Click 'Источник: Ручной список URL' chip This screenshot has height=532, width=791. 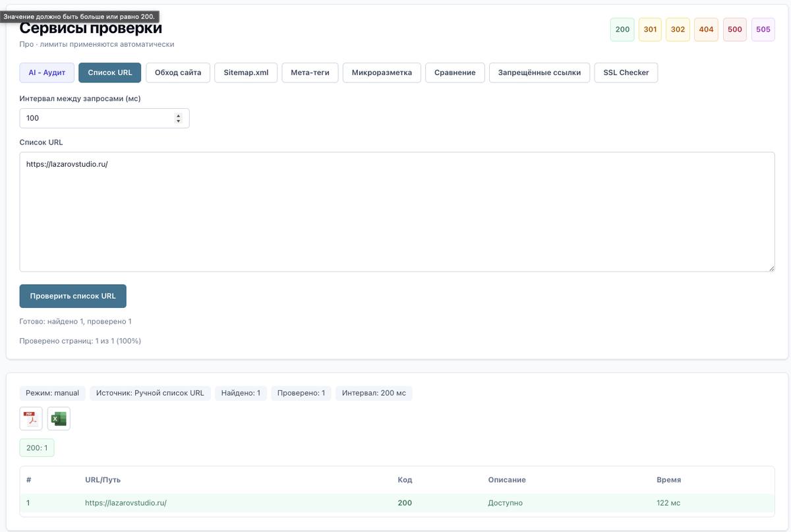coord(150,393)
